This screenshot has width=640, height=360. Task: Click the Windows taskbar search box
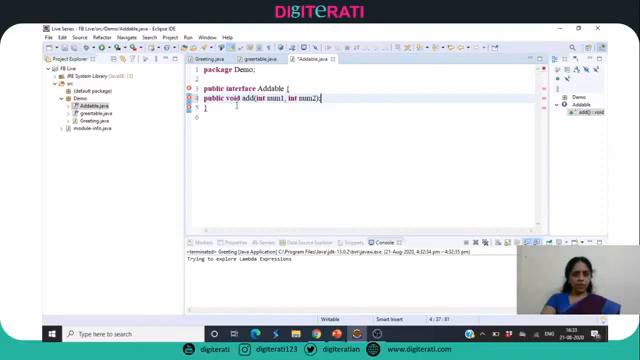click(x=133, y=334)
